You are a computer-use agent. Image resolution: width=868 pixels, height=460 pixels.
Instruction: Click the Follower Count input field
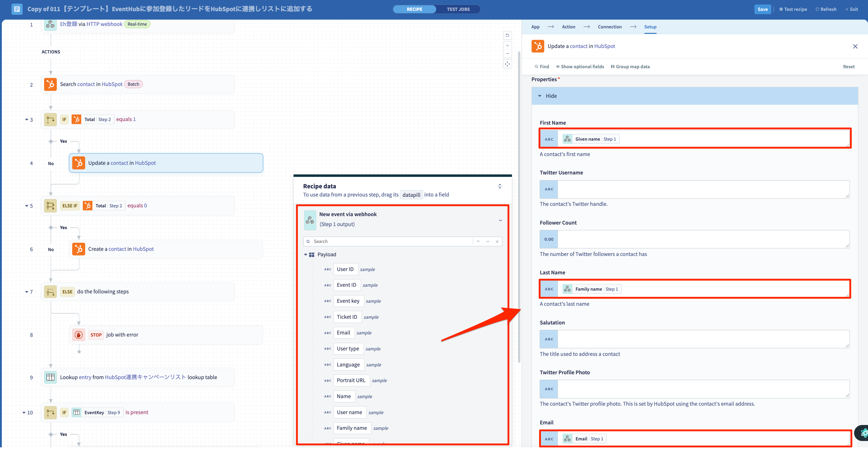704,239
